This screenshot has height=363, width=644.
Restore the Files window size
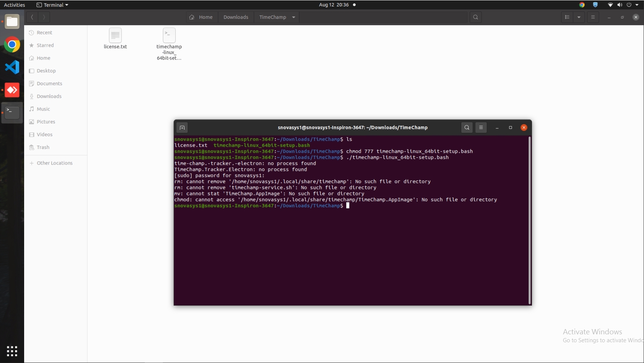tap(622, 17)
